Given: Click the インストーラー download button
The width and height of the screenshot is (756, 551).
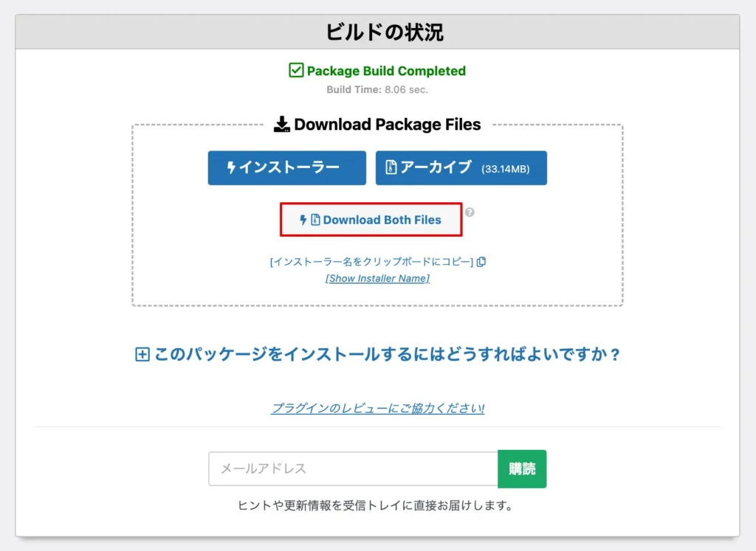Looking at the screenshot, I should click(x=287, y=167).
